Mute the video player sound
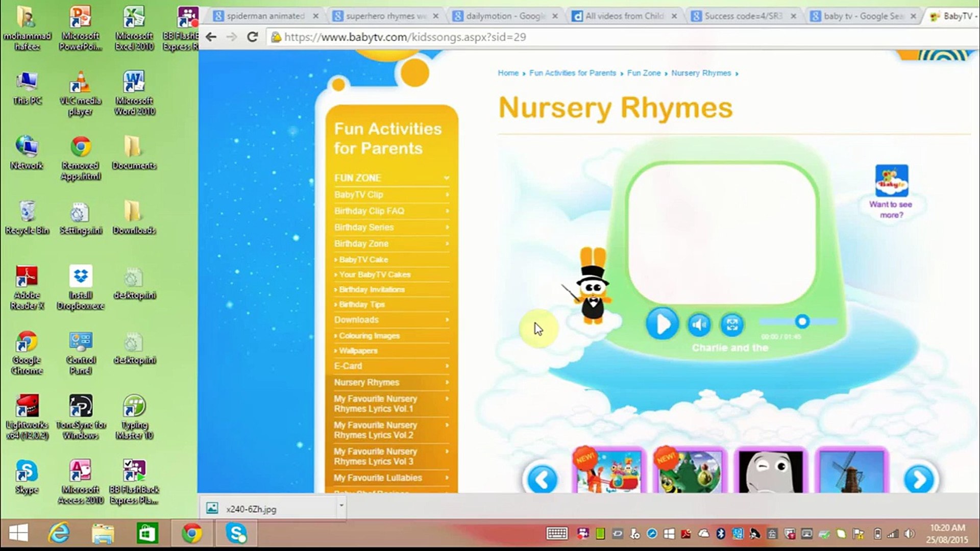This screenshot has height=551, width=980. click(699, 324)
